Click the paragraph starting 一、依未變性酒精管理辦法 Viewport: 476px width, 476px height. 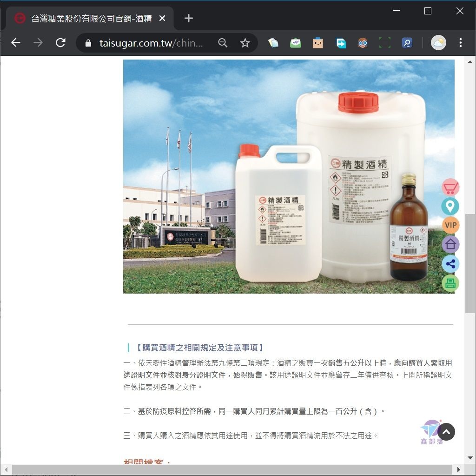(288, 375)
